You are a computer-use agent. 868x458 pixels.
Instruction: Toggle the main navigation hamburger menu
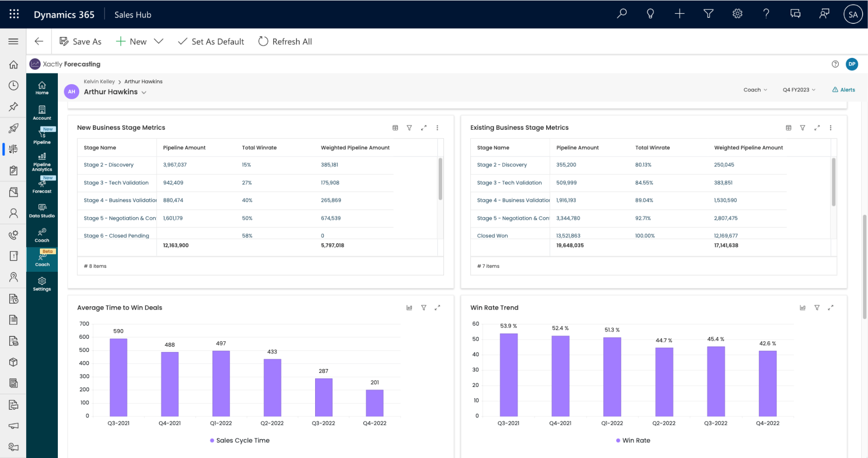point(13,41)
